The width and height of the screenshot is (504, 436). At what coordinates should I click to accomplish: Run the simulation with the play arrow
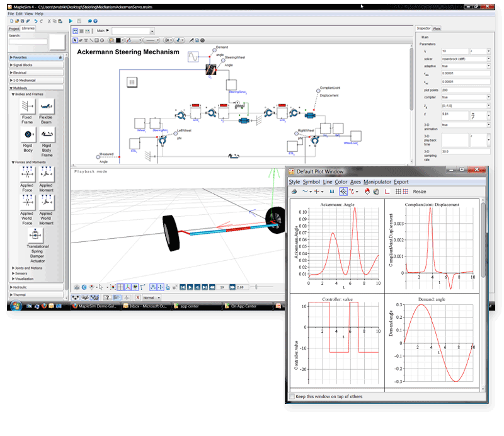click(70, 21)
